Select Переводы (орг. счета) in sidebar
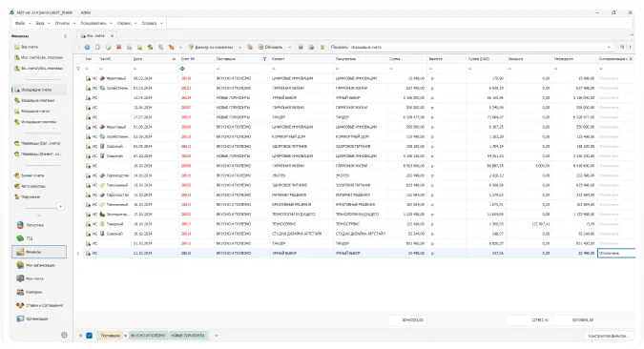The width and height of the screenshot is (644, 349). point(37,143)
